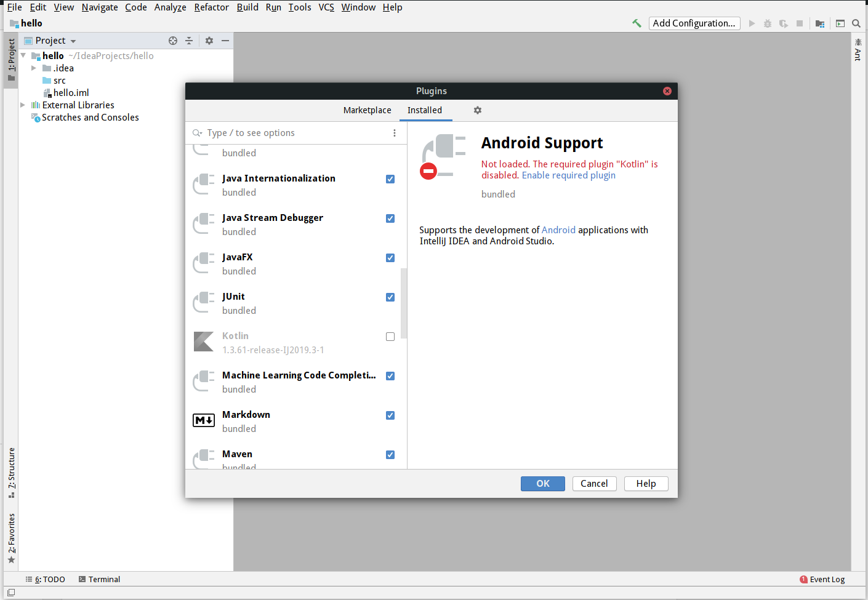The width and height of the screenshot is (868, 600).
Task: Click Run with Coverage toolbar icon
Action: pos(783,23)
